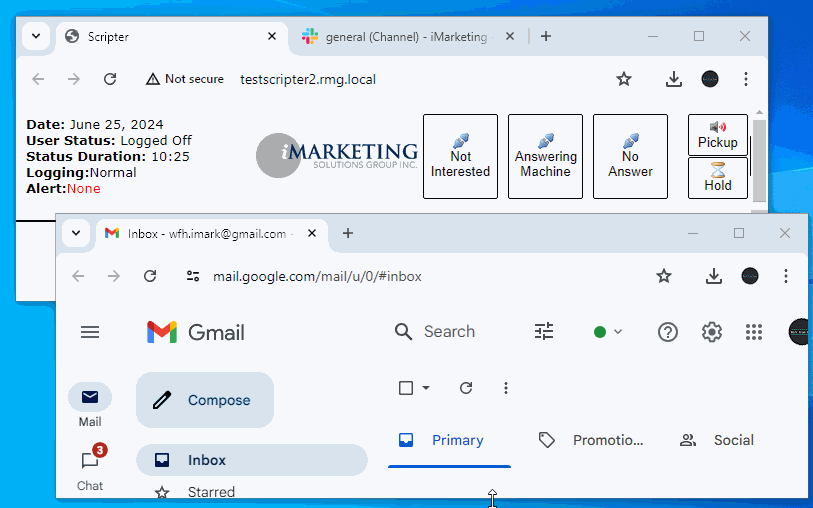Switch to the Social tab
Image resolution: width=813 pixels, height=508 pixels.
pyautogui.click(x=718, y=440)
